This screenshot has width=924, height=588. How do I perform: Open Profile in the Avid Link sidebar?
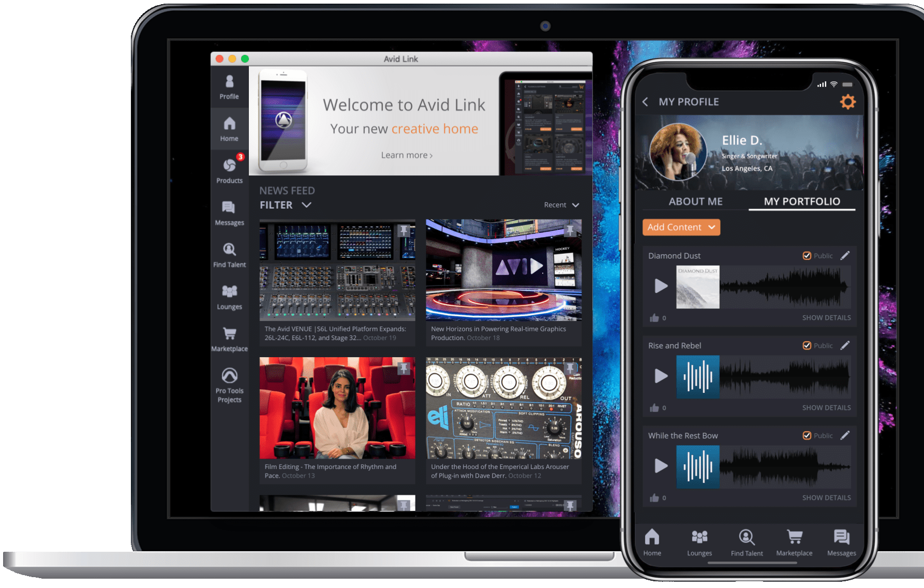(229, 87)
